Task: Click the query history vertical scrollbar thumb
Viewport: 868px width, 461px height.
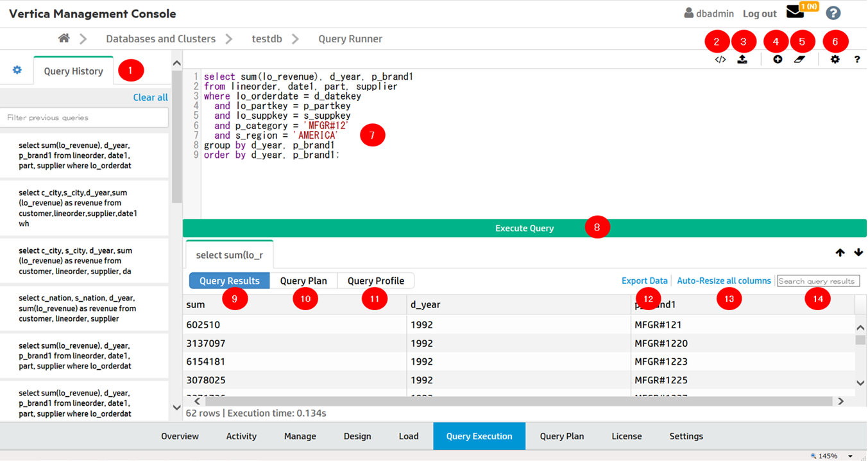Action: (177, 136)
